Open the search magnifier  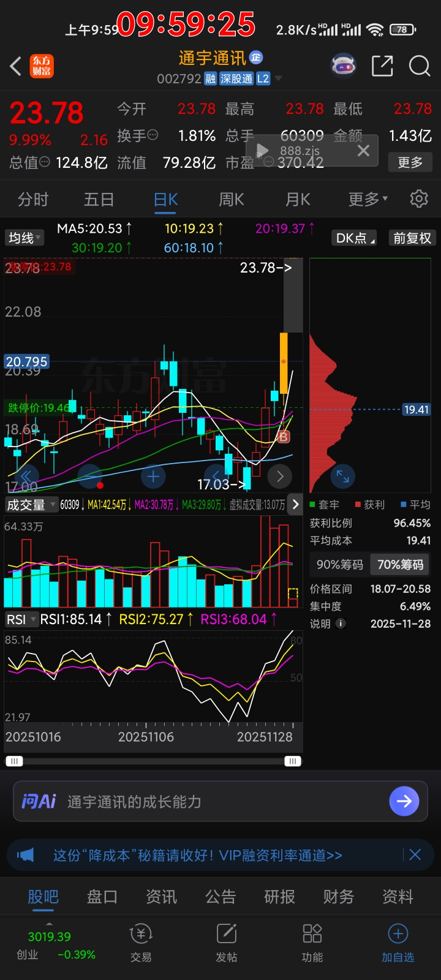click(420, 66)
